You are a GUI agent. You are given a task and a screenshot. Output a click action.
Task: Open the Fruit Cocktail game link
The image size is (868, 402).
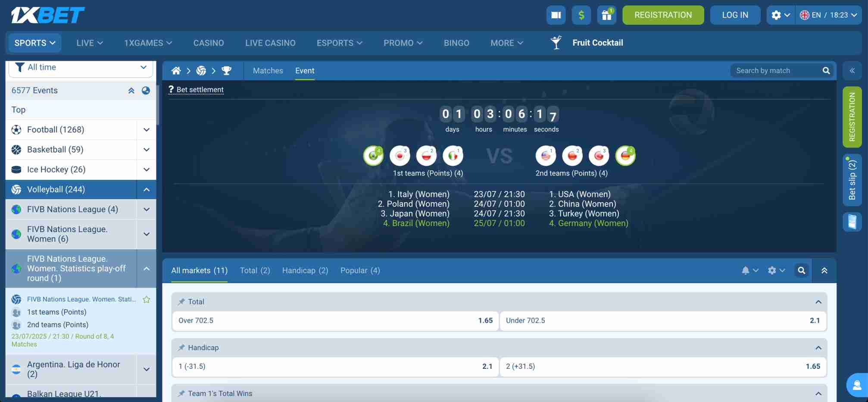point(598,43)
